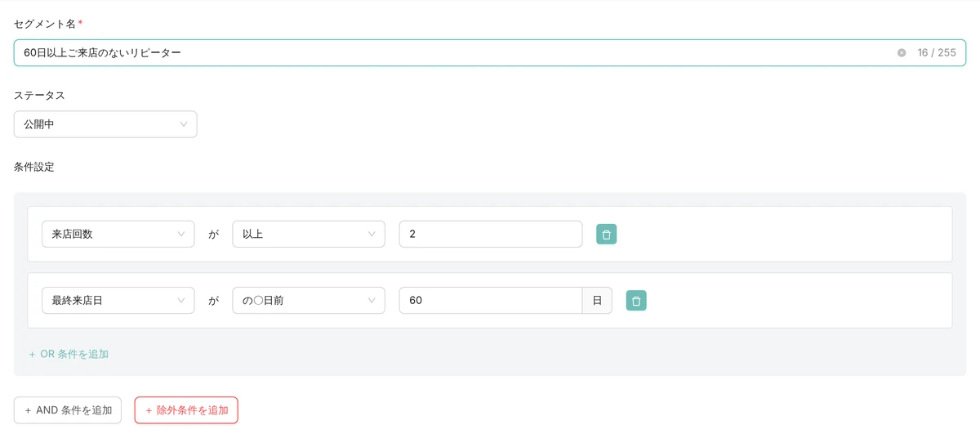The height and width of the screenshot is (434, 980).
Task: Open the の〇日前 operator dropdown
Action: (309, 300)
